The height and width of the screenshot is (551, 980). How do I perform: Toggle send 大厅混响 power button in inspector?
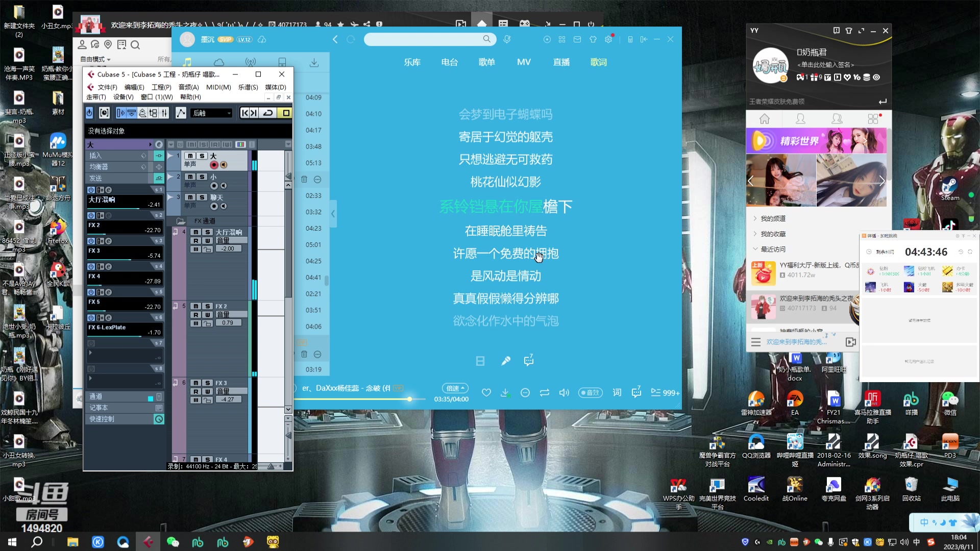click(91, 190)
